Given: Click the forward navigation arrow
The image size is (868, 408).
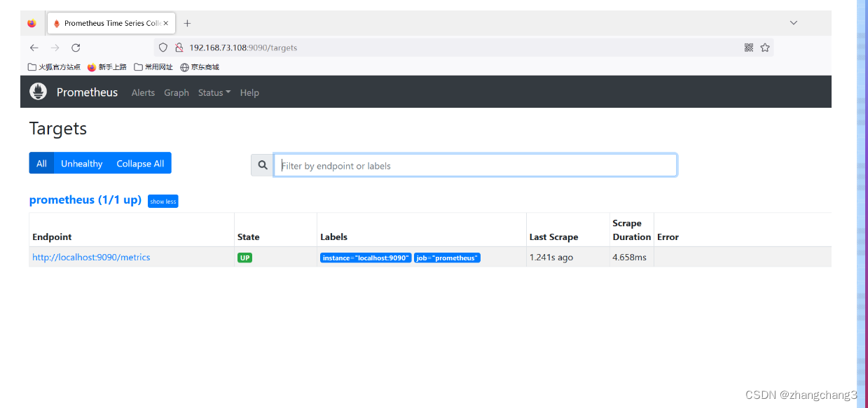Looking at the screenshot, I should [x=55, y=48].
